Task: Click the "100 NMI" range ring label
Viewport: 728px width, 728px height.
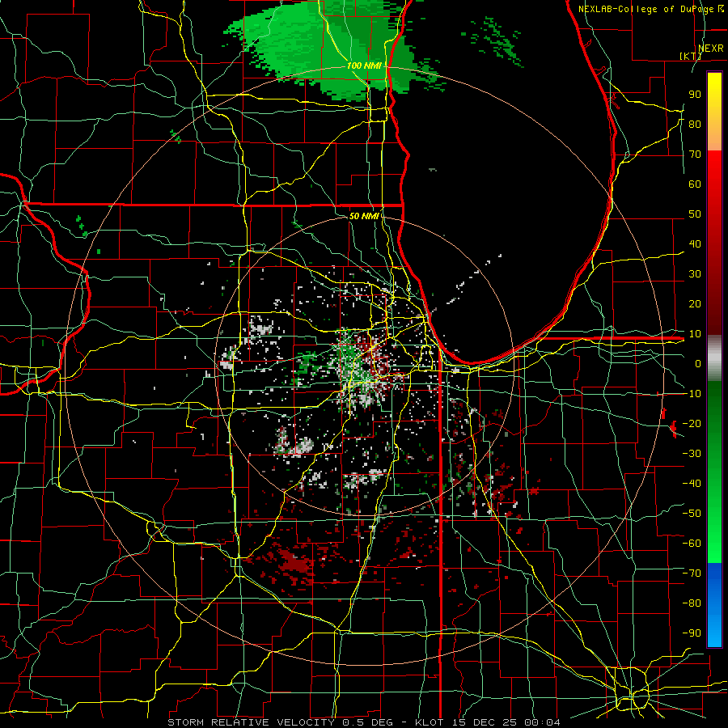Action: [x=364, y=66]
